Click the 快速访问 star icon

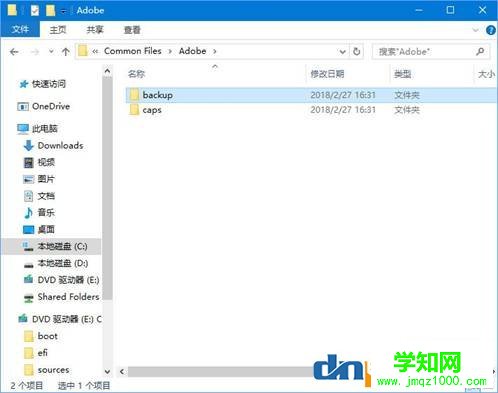(x=23, y=84)
